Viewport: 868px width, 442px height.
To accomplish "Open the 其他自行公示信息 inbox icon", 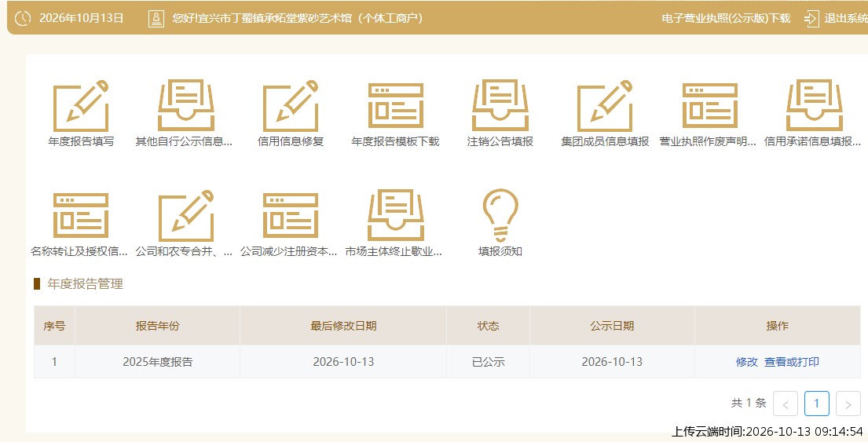I will pyautogui.click(x=185, y=106).
